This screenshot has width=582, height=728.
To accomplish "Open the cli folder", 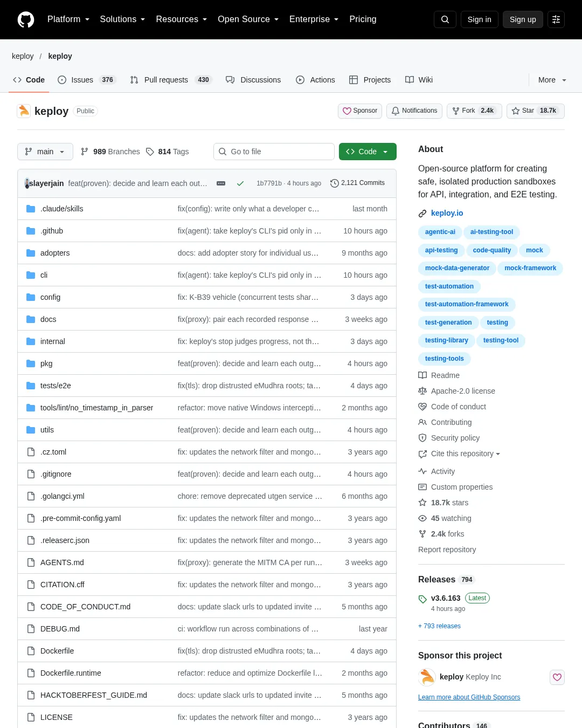I will [44, 275].
